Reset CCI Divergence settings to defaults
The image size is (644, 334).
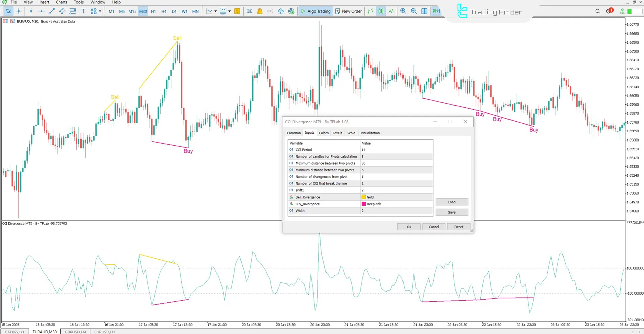pyautogui.click(x=458, y=226)
